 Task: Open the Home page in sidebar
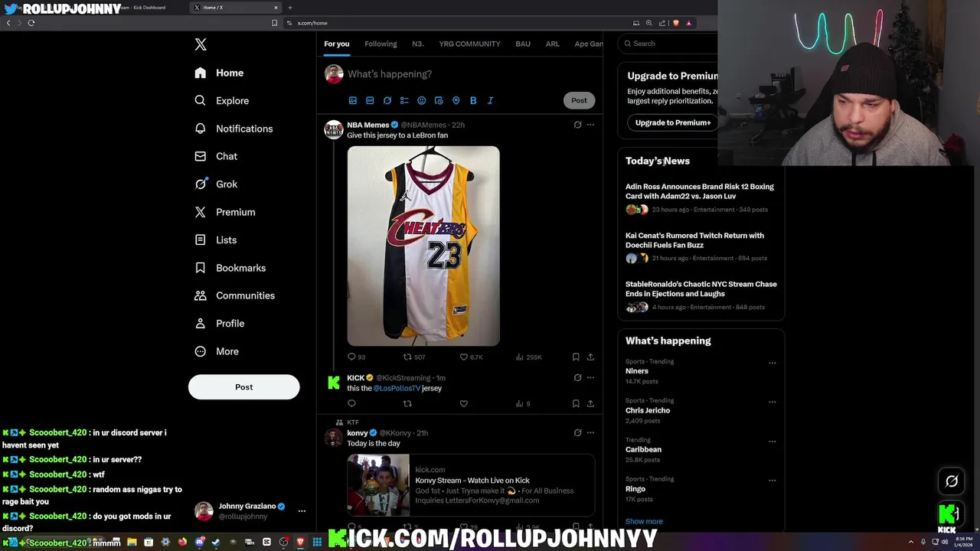tap(219, 73)
